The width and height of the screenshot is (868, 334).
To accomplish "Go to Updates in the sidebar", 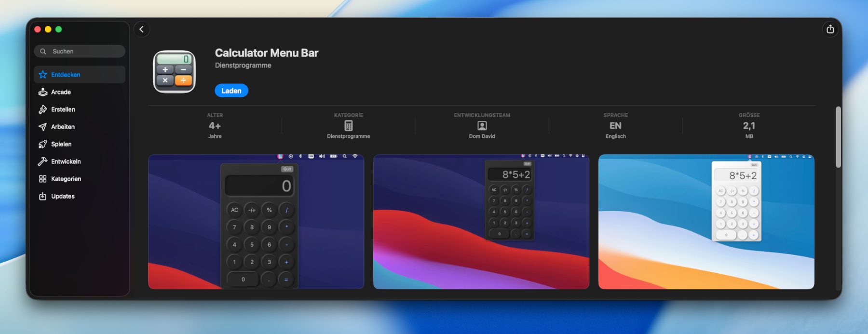I will [63, 196].
